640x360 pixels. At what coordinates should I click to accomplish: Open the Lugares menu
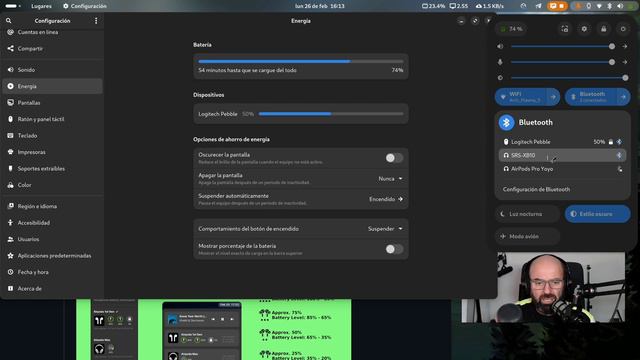coord(41,6)
